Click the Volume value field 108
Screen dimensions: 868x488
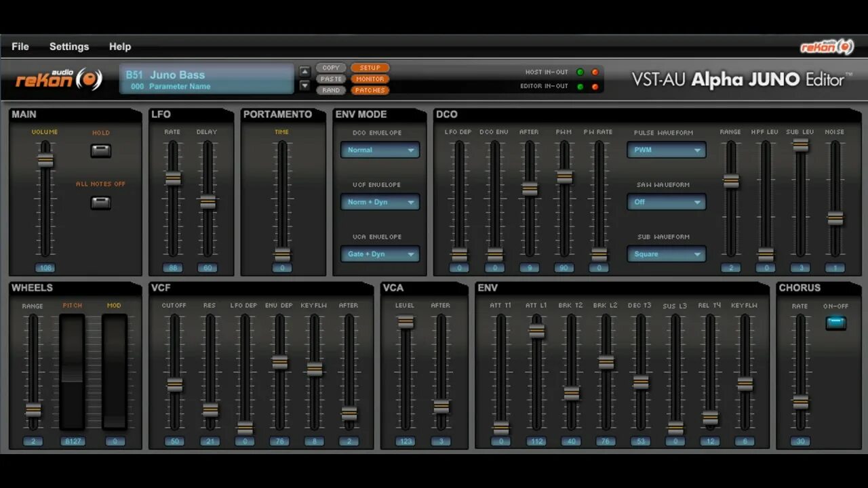tap(45, 268)
